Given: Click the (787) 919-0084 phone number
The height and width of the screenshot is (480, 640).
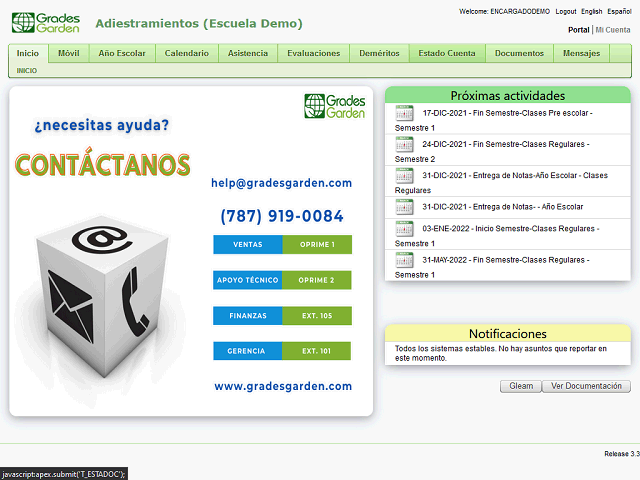Looking at the screenshot, I should coord(282,216).
